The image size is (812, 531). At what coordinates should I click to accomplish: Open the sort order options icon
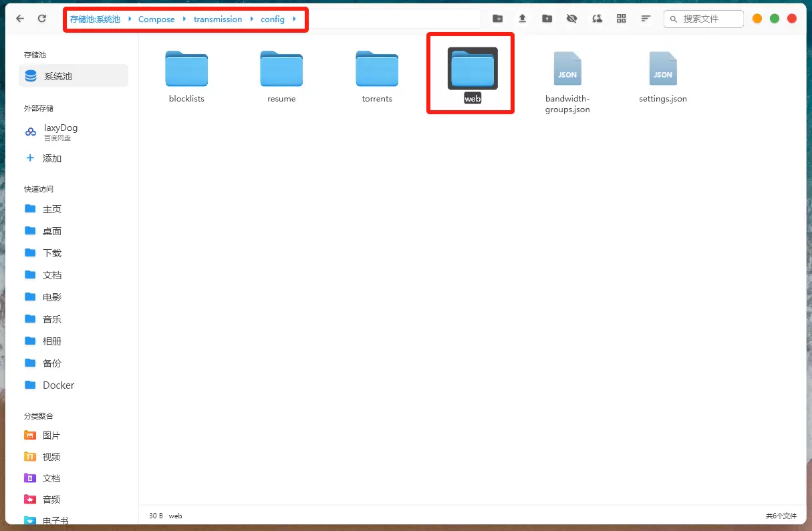tap(646, 19)
